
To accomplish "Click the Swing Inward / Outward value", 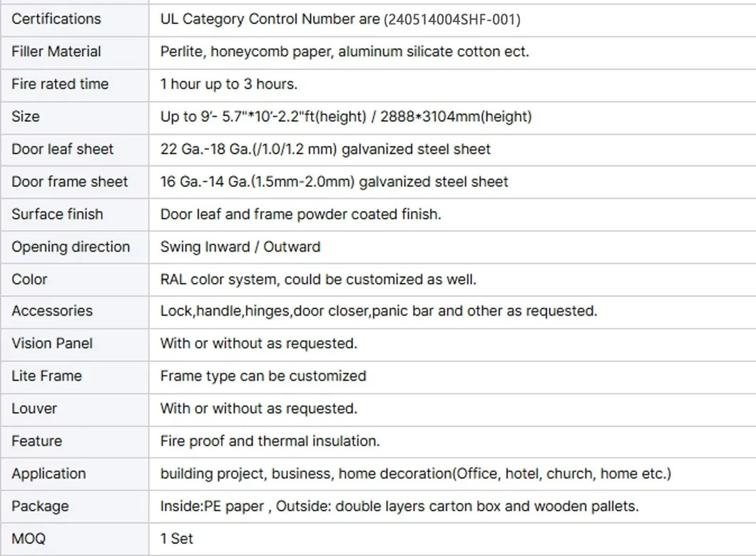I will 240,247.
